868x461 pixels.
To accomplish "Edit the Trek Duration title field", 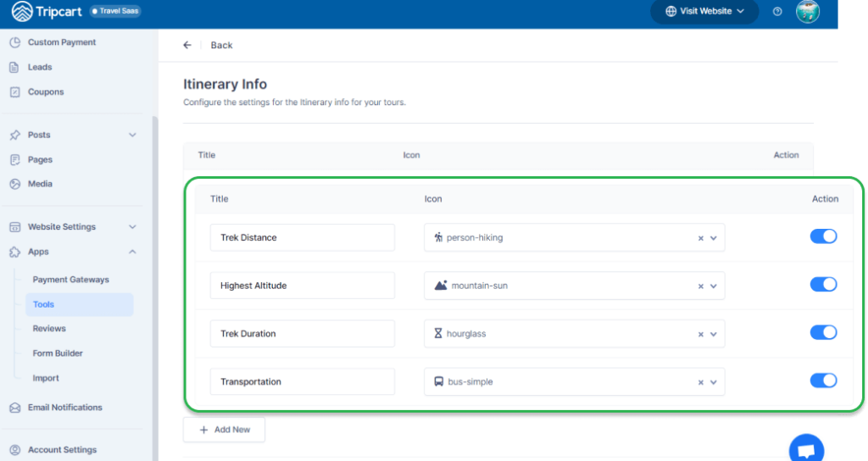I will coord(303,334).
